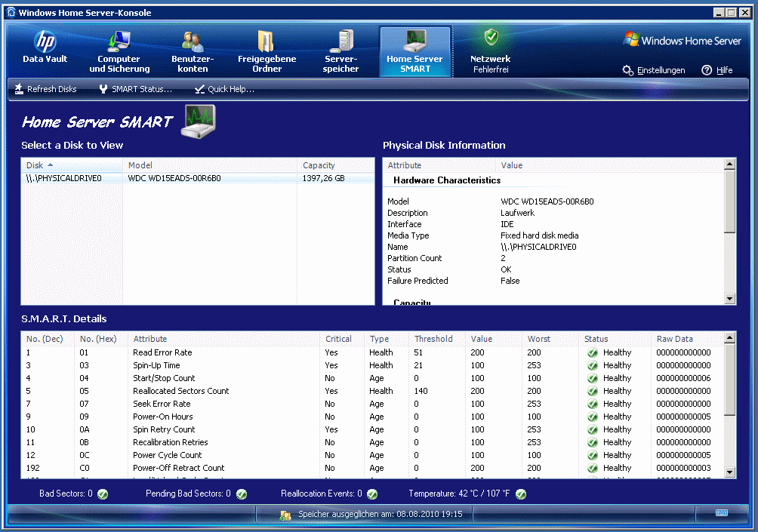Image resolution: width=758 pixels, height=532 pixels.
Task: Click Healthy status icon for Spin-Up Time
Action: pos(592,365)
